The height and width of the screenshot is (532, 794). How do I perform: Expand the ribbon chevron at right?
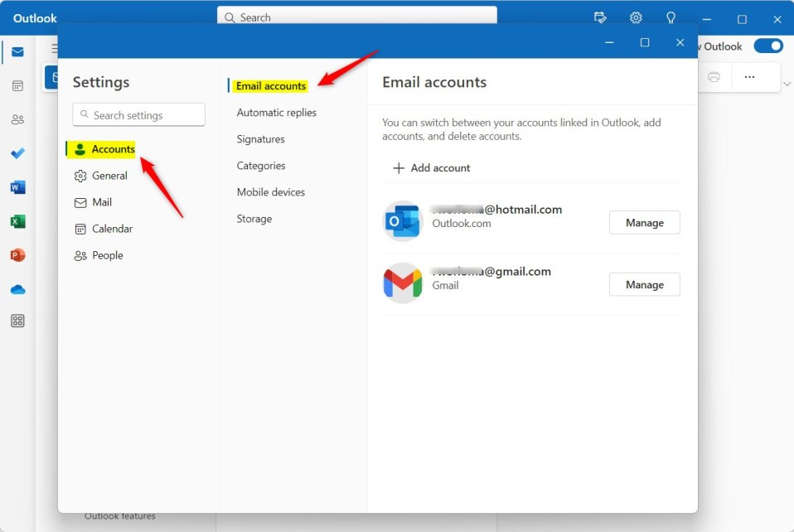coord(787,85)
